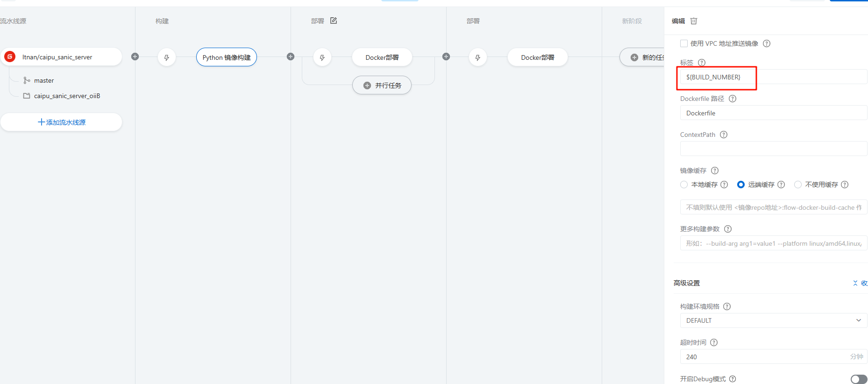
Task: Click the 构建 stage title
Action: 162,21
